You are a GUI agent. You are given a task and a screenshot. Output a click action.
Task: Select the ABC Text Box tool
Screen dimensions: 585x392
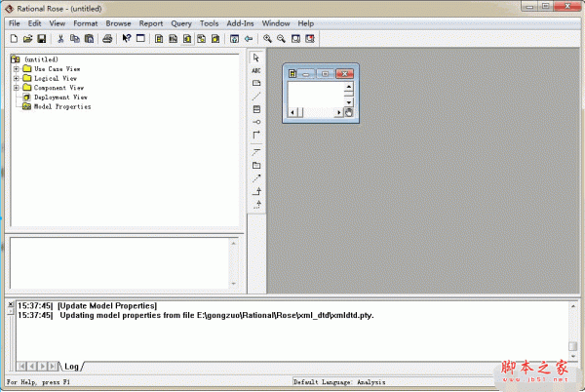pos(255,70)
